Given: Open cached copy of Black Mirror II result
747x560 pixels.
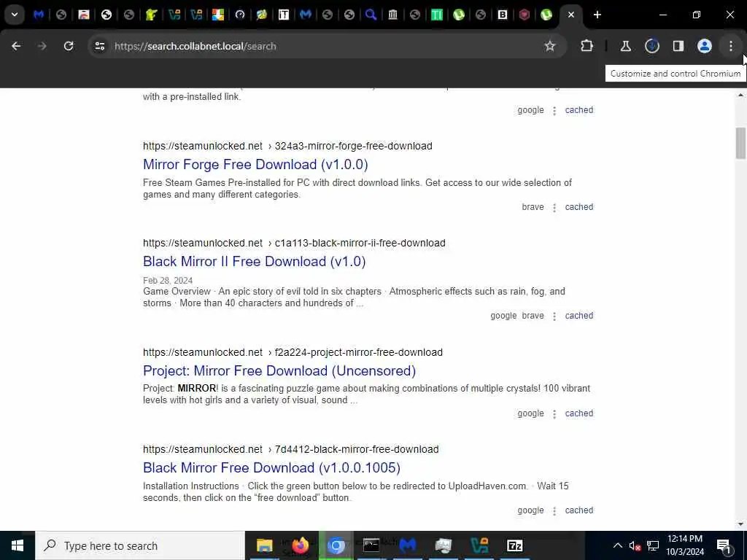Looking at the screenshot, I should [578, 316].
